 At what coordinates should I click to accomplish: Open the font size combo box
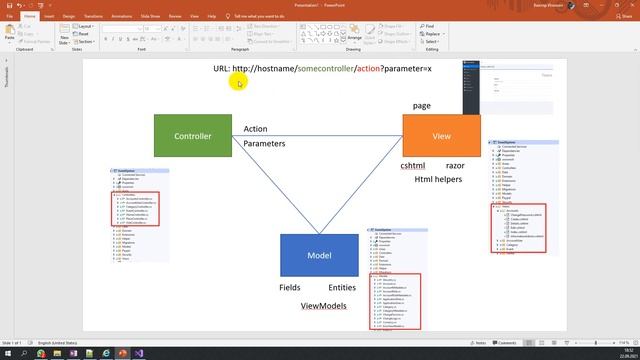coord(152,29)
